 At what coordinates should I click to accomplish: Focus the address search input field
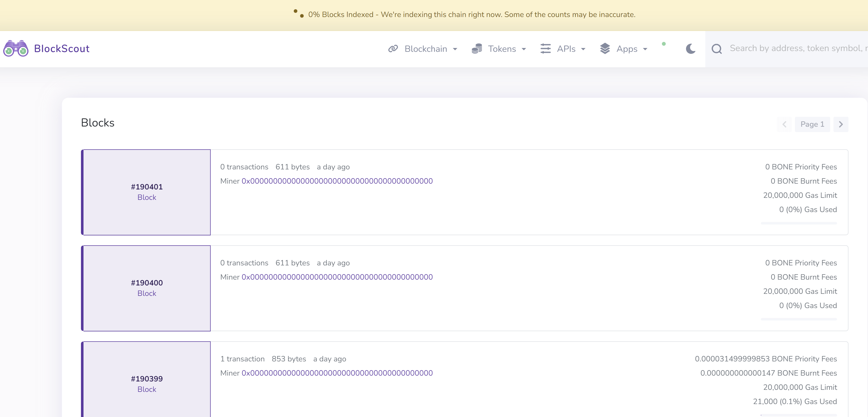coord(795,49)
